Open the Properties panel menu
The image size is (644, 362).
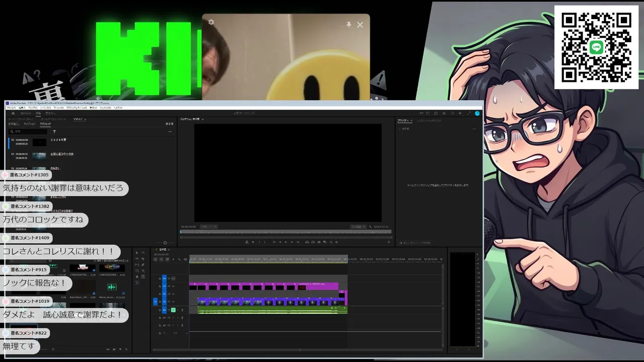point(411,121)
